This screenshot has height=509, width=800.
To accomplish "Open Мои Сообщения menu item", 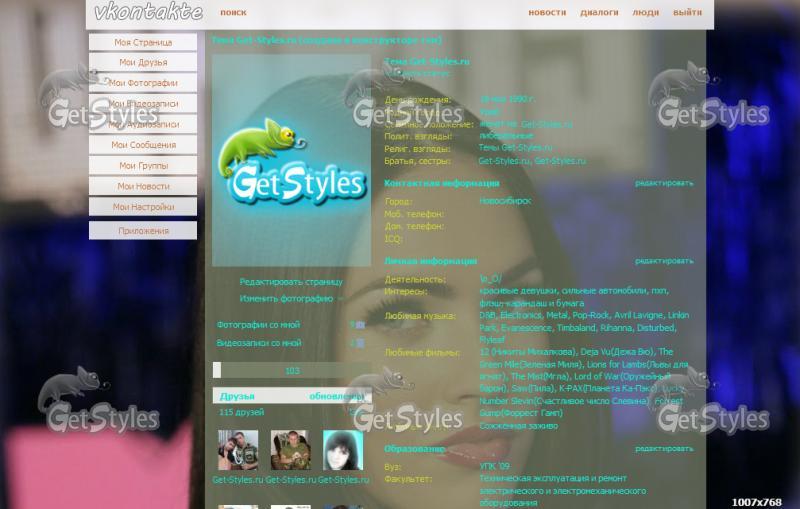I will click(x=143, y=145).
